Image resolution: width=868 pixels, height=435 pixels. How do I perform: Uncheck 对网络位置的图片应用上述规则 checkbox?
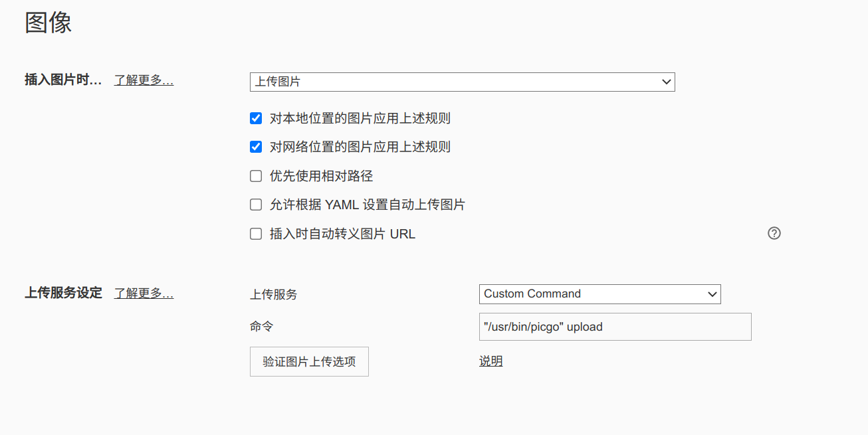click(x=256, y=147)
